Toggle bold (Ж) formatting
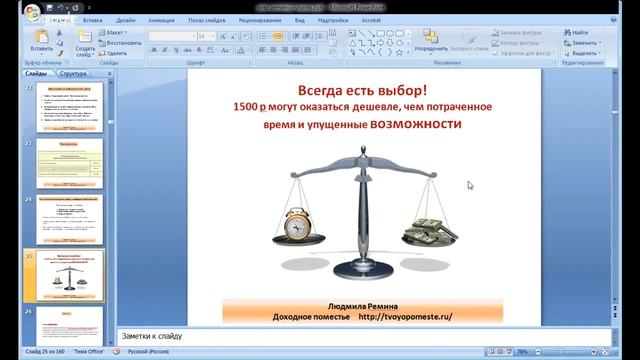The image size is (640, 360). click(154, 50)
